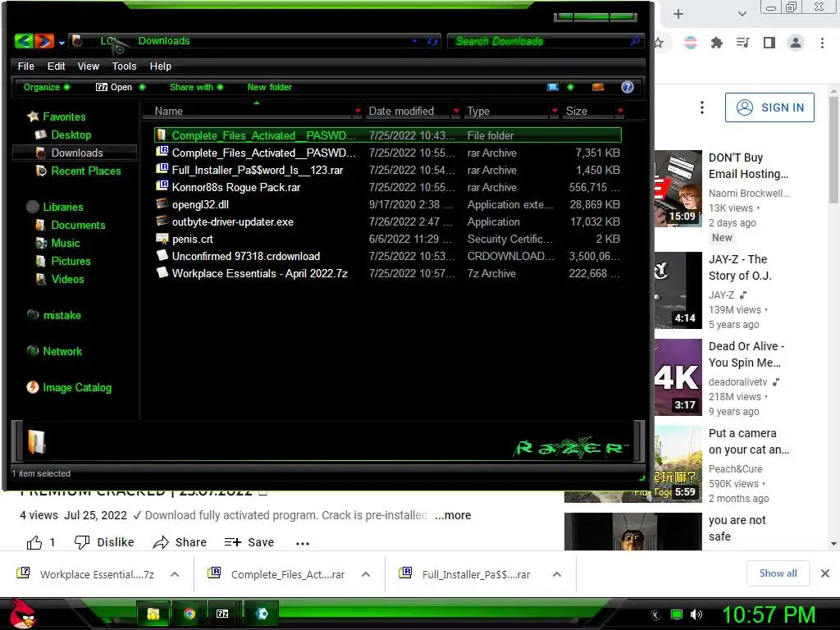Open 7-Zip taskbar icon

click(222, 614)
